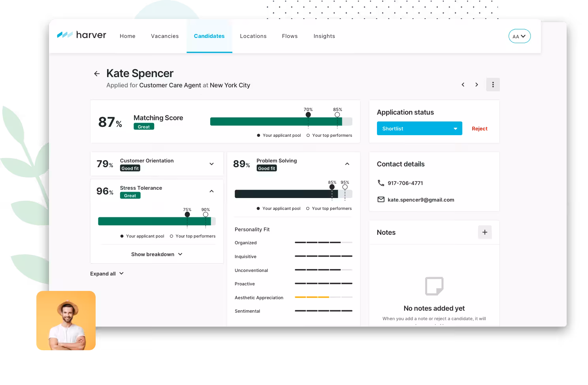Click the email envelope icon
Viewport: 588px width, 385px height.
tap(381, 200)
